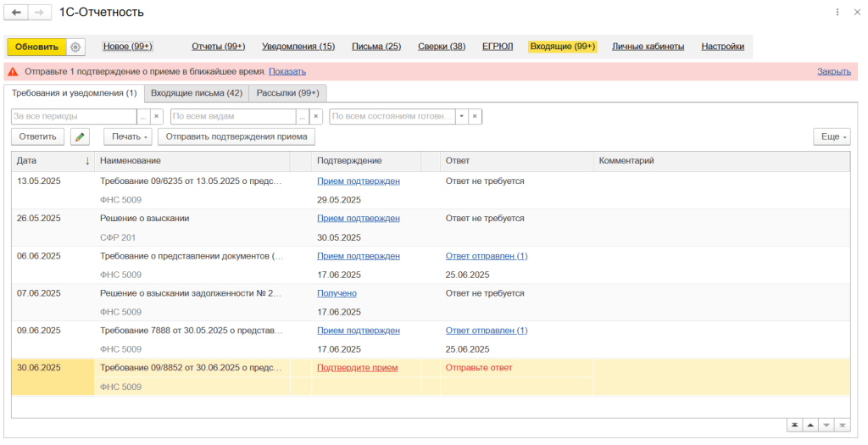Expand the readiness state filter dropdown

[x=461, y=116]
